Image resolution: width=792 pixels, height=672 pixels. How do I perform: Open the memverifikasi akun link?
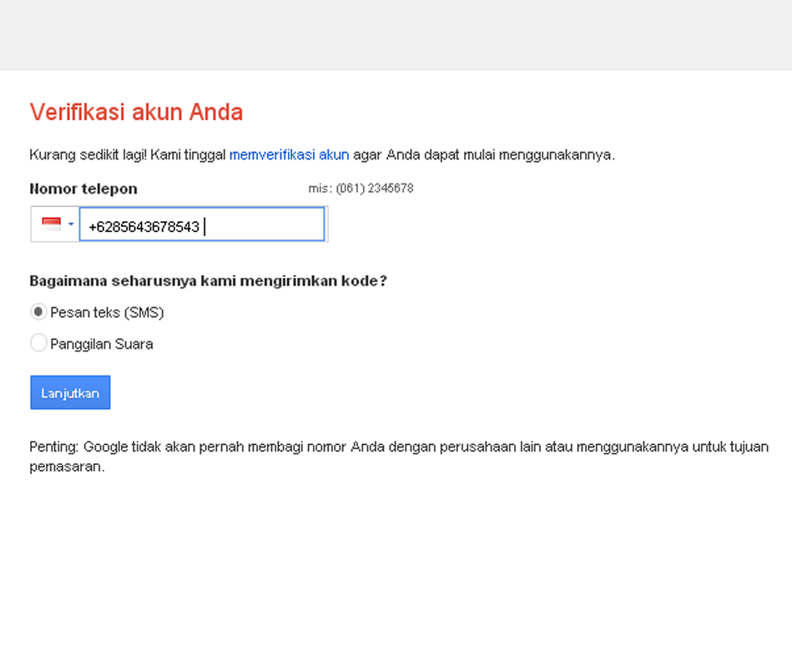click(289, 154)
